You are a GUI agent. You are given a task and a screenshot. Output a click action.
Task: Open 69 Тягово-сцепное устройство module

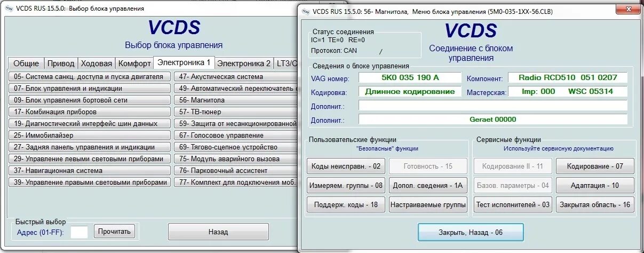tap(236, 147)
